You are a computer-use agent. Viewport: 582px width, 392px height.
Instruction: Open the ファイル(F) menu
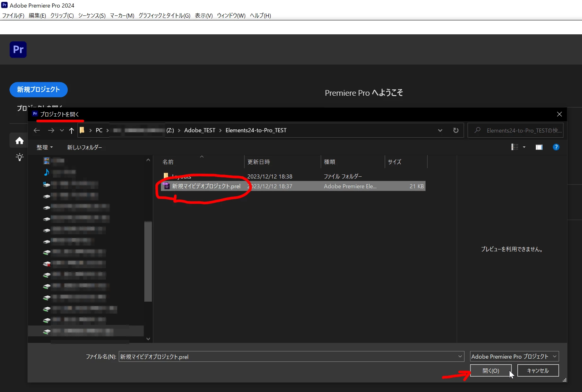coord(13,15)
